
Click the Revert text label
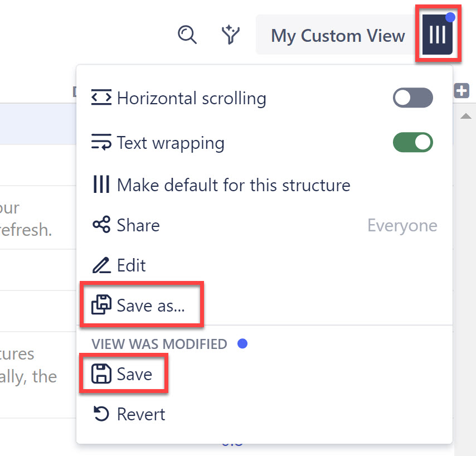(x=141, y=414)
